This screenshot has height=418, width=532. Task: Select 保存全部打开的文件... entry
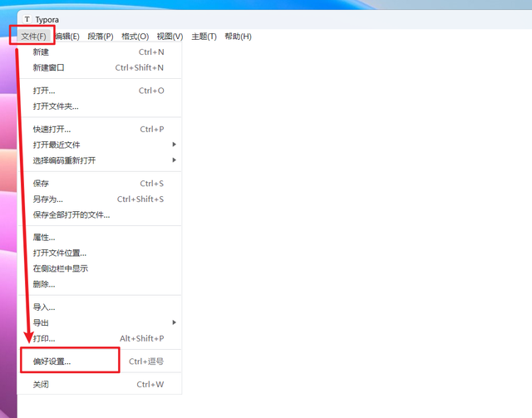click(100, 214)
